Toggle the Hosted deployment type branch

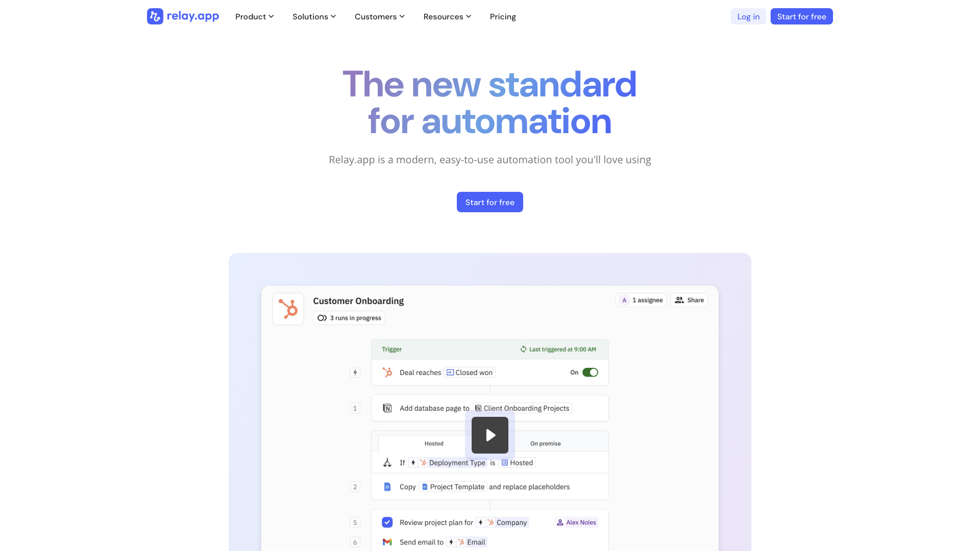433,443
